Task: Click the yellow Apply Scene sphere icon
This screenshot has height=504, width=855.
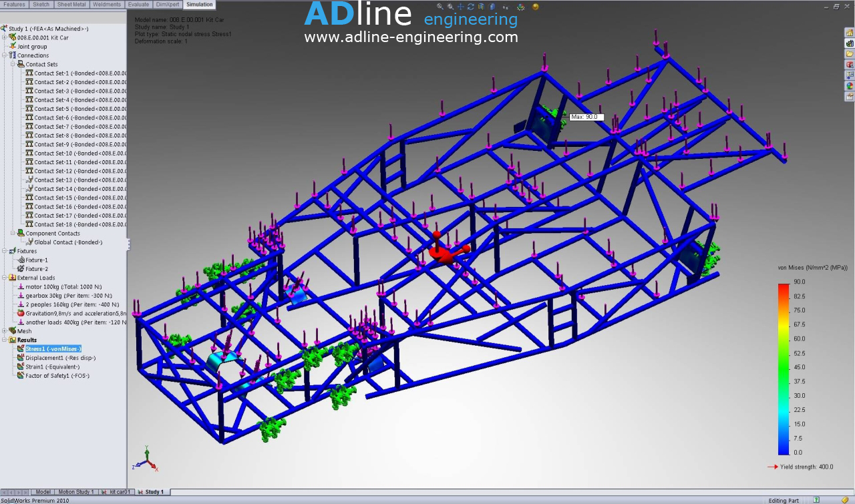Action: pyautogui.click(x=535, y=7)
